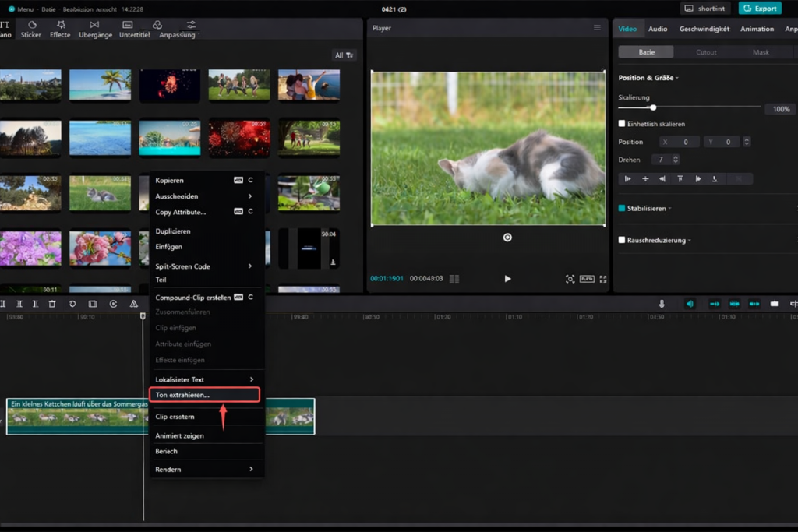
Task: Toggle Einhetlish skalieren checkbox
Action: 621,124
